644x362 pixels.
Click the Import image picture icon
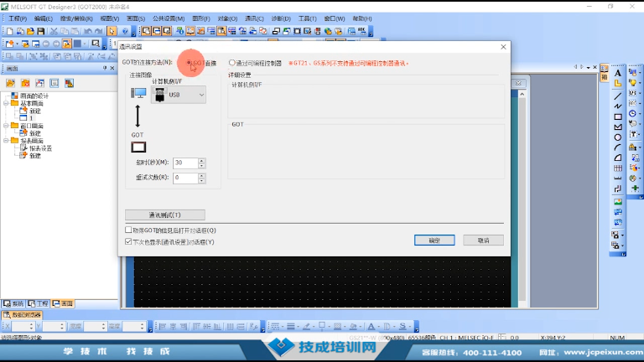point(618,201)
